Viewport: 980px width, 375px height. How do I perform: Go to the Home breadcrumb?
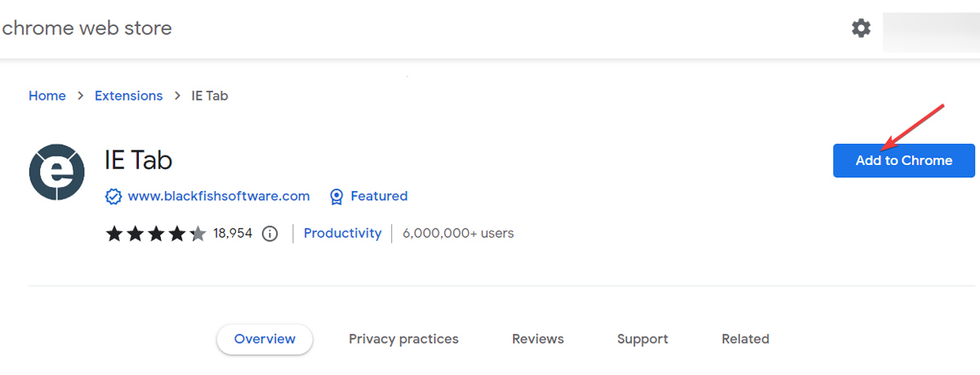47,96
